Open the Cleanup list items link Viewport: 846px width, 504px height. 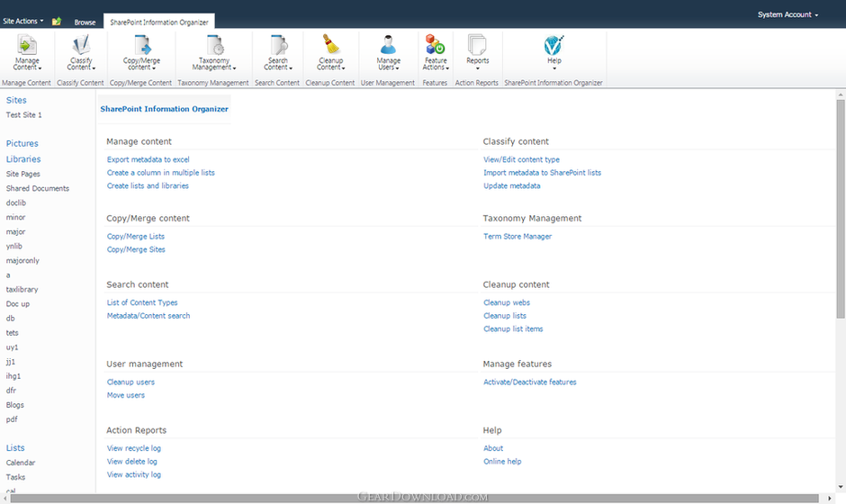[513, 328]
